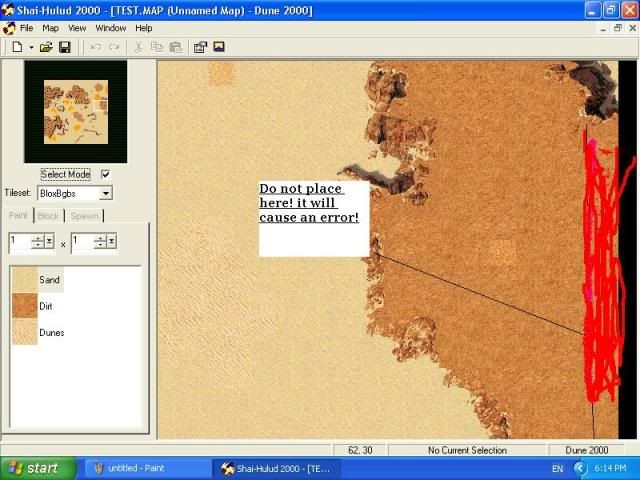Image resolution: width=640 pixels, height=480 pixels.
Task: Click Shai-Hulud 2000 taskbar button
Action: (x=276, y=468)
